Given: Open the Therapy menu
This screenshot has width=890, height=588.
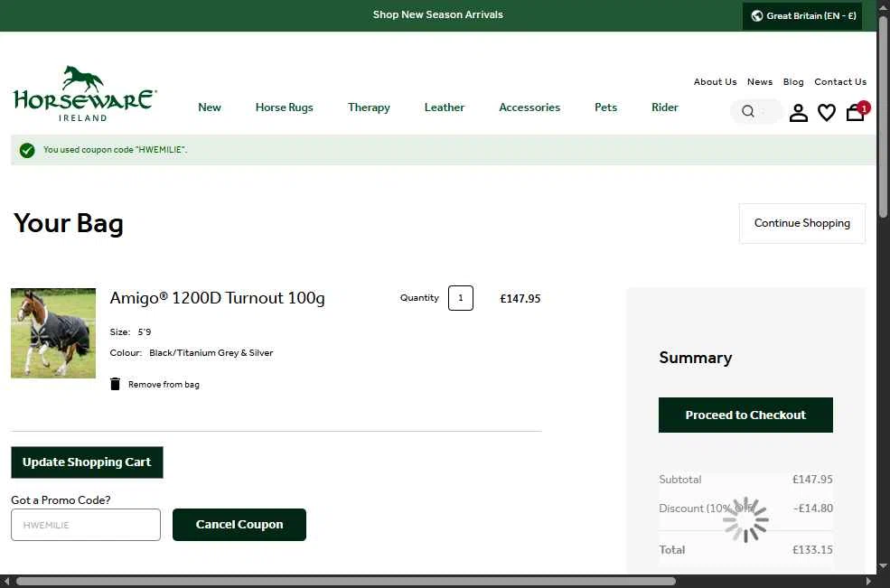Looking at the screenshot, I should tap(369, 107).
